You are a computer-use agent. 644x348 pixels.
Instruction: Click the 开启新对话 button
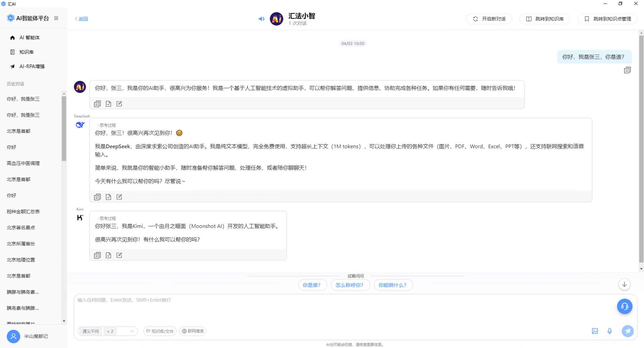pyautogui.click(x=489, y=19)
